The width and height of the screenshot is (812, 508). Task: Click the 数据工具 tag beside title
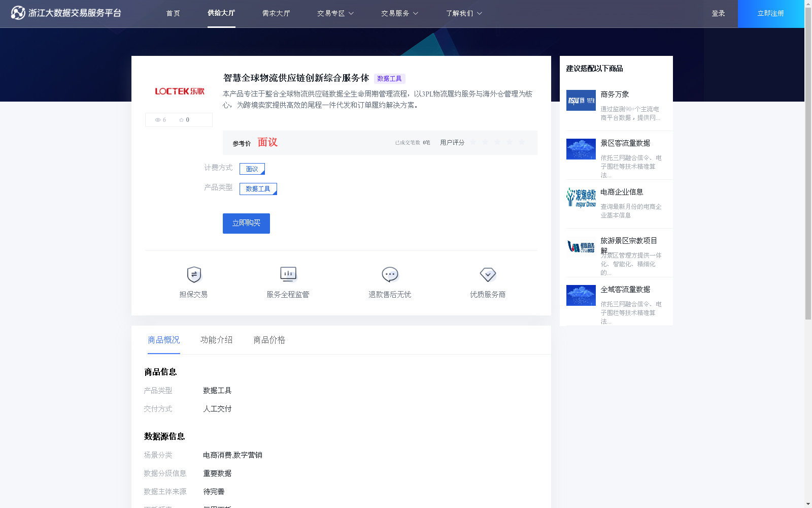389,79
